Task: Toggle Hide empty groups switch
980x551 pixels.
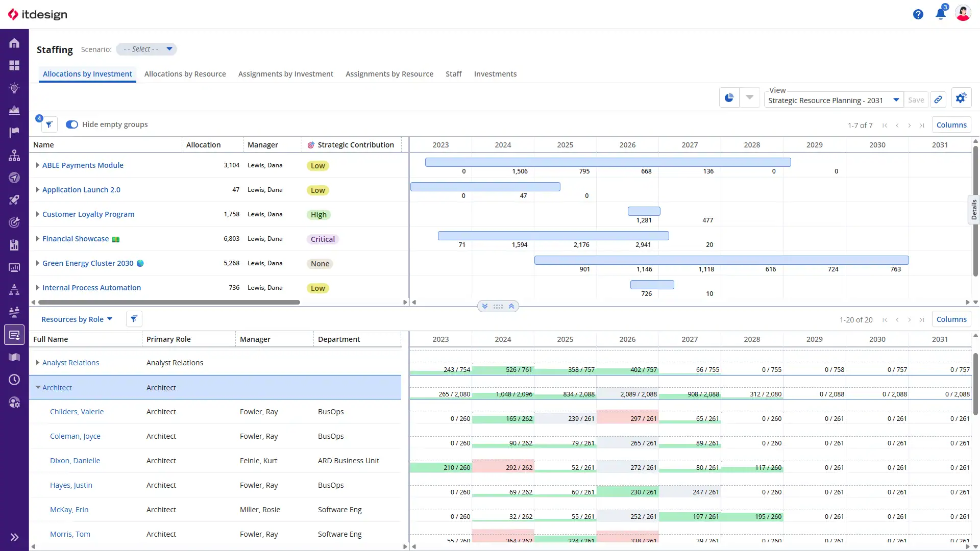Action: 72,124
